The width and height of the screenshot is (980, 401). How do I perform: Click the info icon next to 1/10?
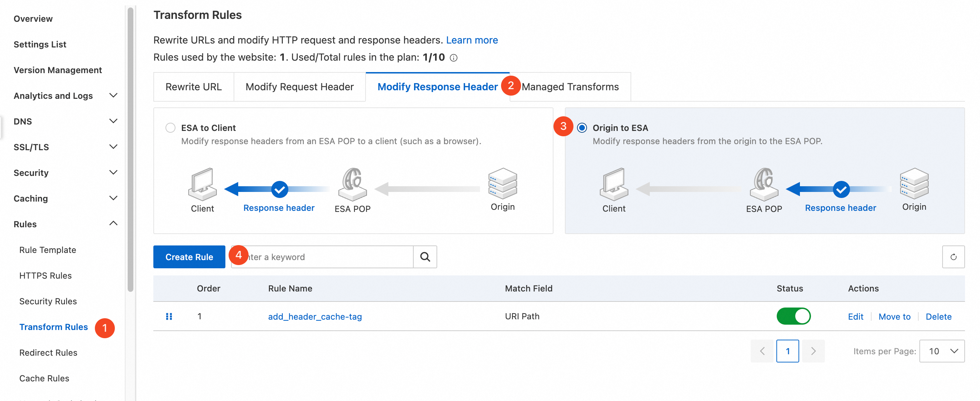[x=454, y=58]
